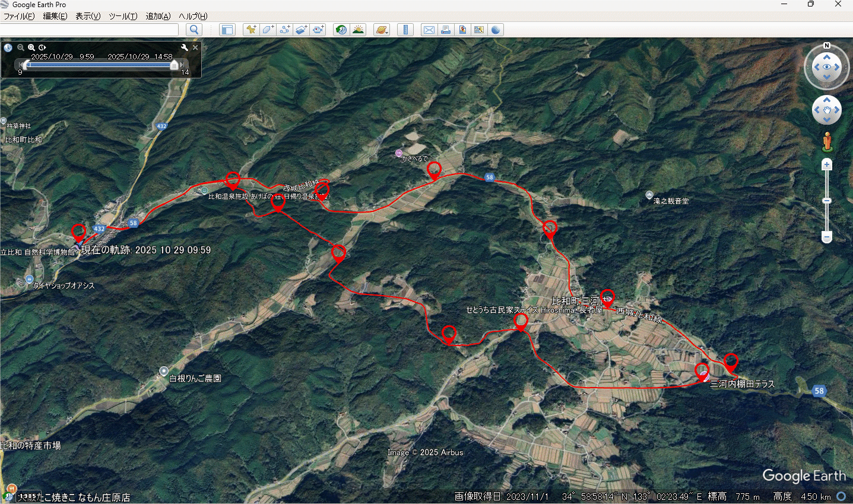The height and width of the screenshot is (504, 853).
Task: Click inside the search input field
Action: coord(89,30)
